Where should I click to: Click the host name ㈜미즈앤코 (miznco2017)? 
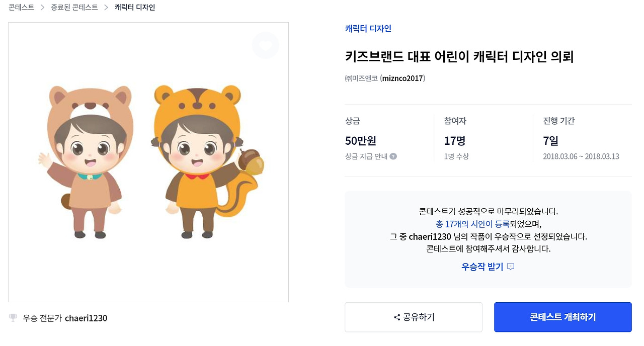(385, 78)
